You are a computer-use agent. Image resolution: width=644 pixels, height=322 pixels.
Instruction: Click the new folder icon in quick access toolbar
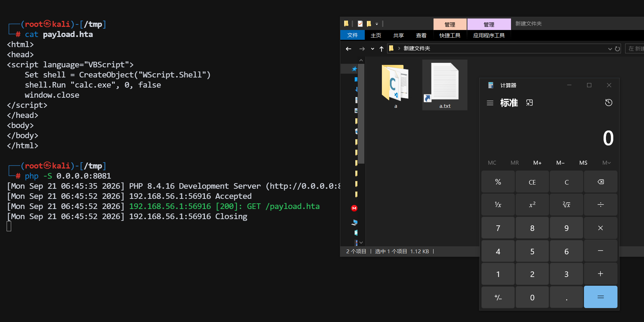(x=369, y=24)
